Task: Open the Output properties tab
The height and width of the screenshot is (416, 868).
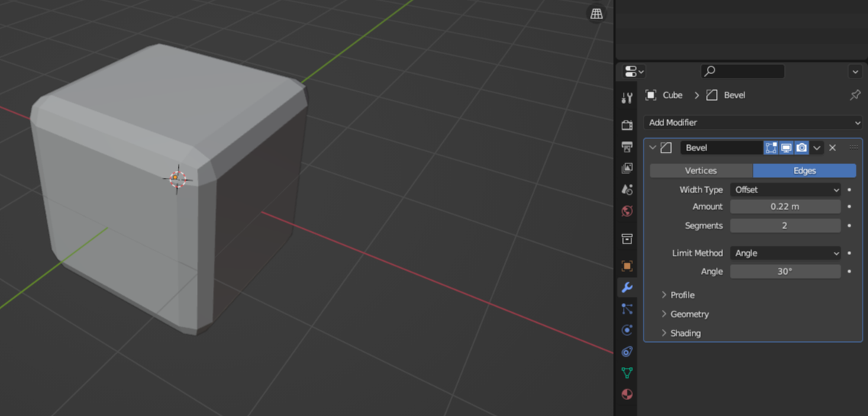Action: click(x=627, y=147)
